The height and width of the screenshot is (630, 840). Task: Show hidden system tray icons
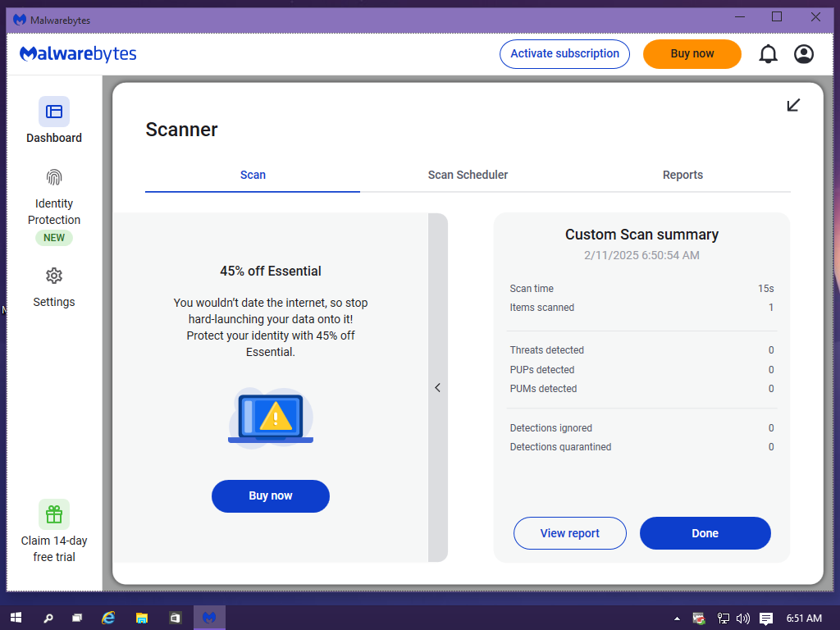pyautogui.click(x=677, y=619)
